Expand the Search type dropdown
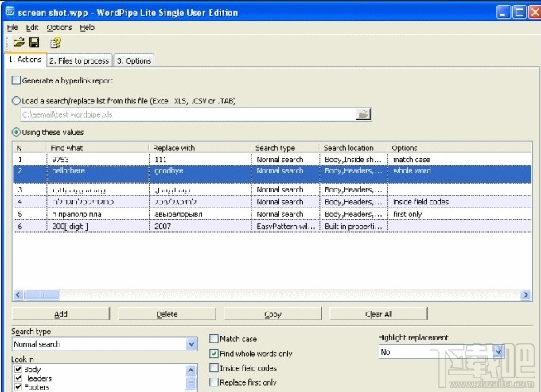Image resolution: width=541 pixels, height=392 pixels. click(x=192, y=344)
